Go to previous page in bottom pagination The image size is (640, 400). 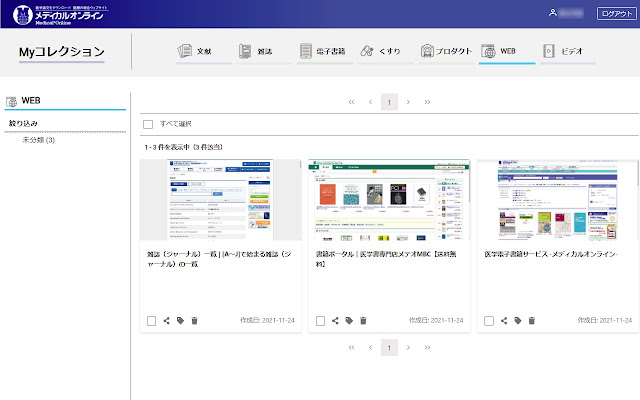click(x=370, y=348)
